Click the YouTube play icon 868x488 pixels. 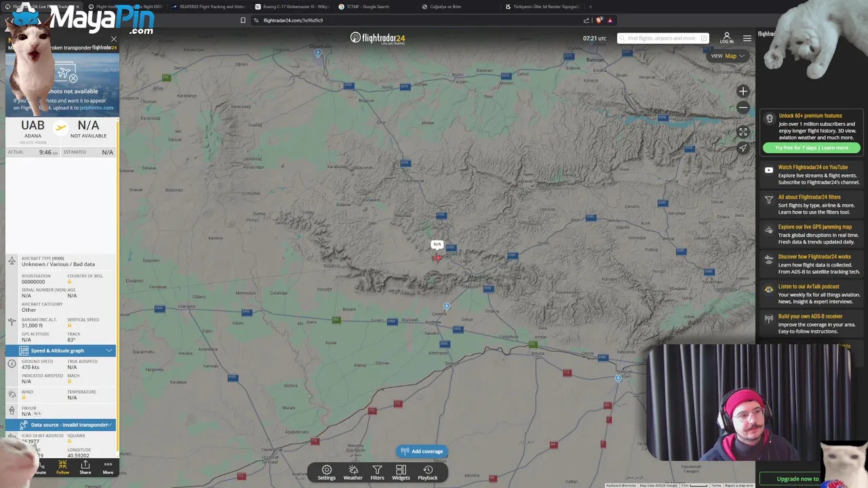point(769,170)
